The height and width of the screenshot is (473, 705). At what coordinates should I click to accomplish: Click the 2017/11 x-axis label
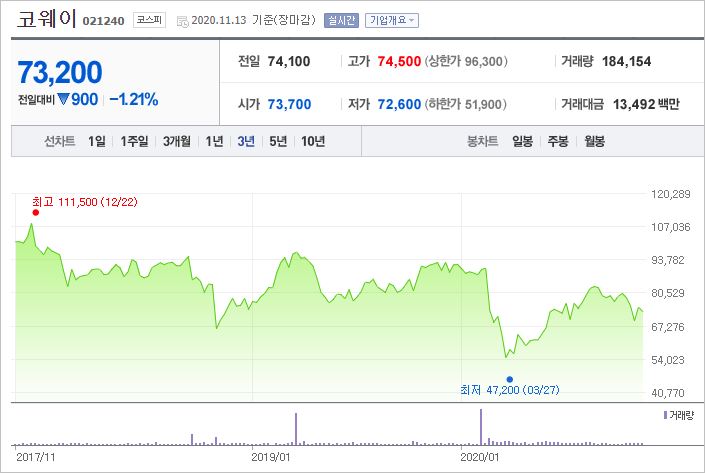tap(36, 457)
